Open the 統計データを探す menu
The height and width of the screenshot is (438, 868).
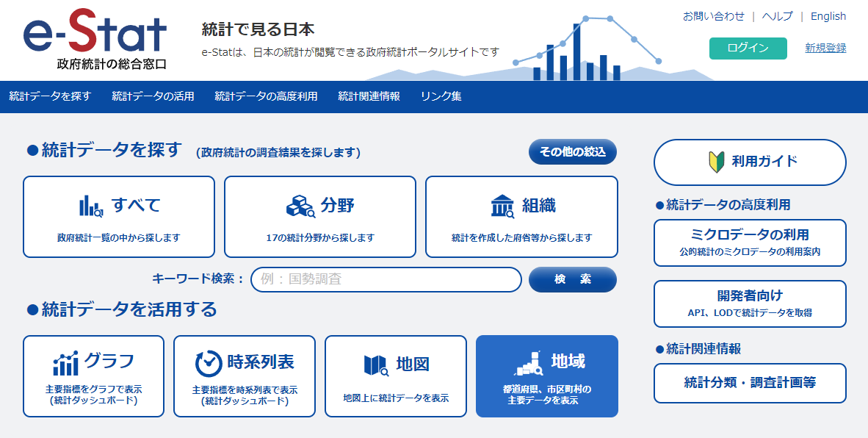50,96
